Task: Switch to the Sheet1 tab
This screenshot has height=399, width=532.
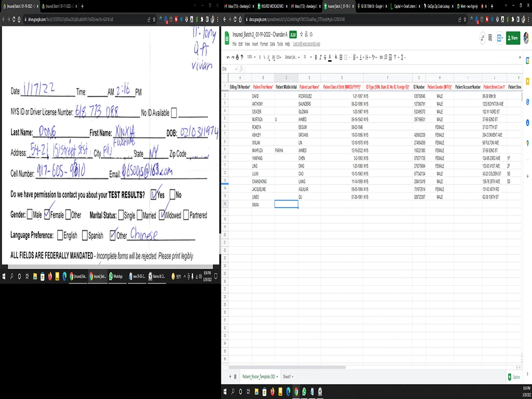Action: click(287, 377)
